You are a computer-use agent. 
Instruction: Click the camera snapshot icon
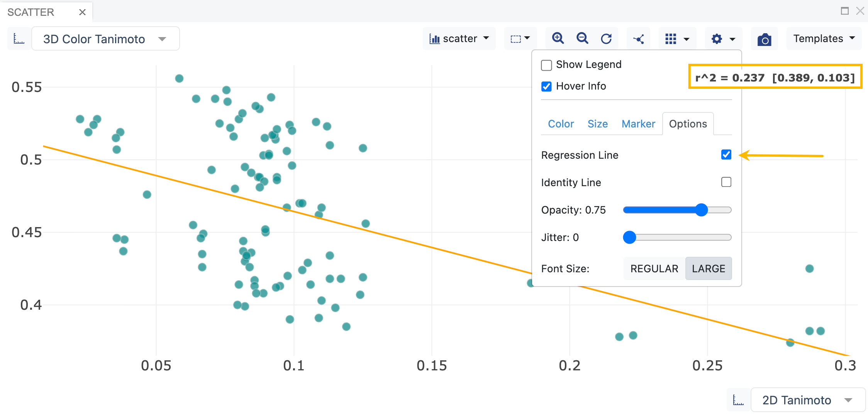tap(764, 39)
